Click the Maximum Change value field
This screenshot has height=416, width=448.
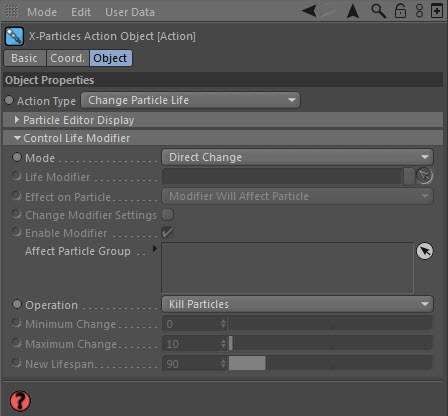point(191,344)
